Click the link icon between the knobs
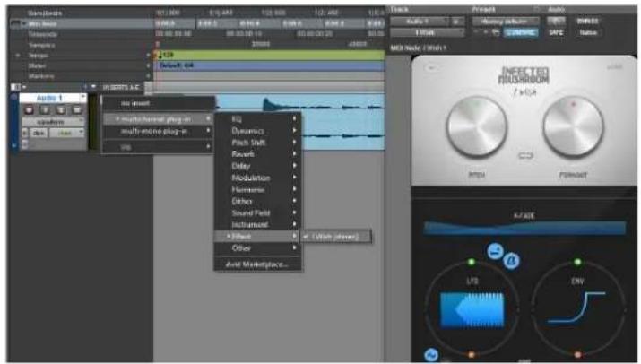641x364 pixels. pos(525,156)
